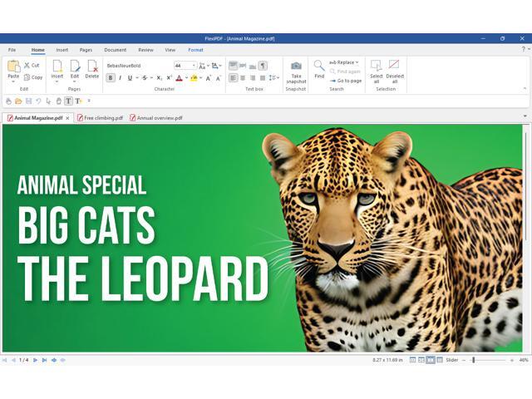Click the Deselect all icon
The image size is (532, 399).
[x=394, y=65]
